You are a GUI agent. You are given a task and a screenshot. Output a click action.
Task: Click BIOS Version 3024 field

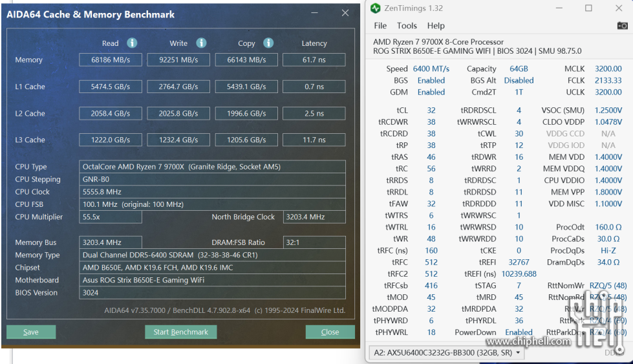click(212, 292)
